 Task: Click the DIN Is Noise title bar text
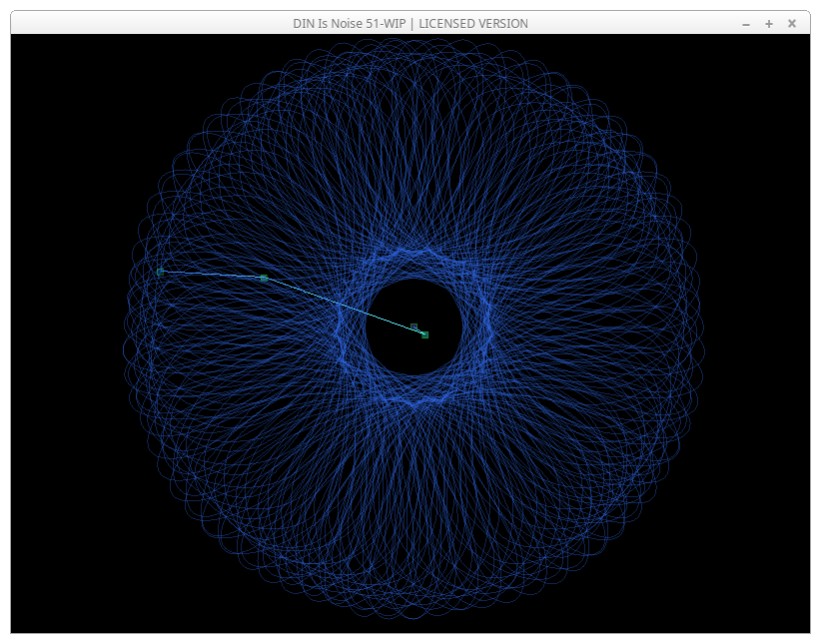pos(417,23)
